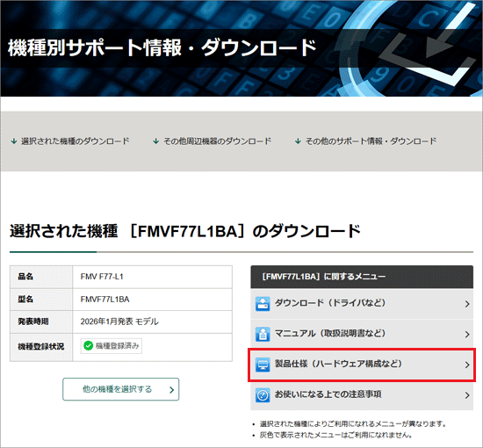Click the down arrow before その他のサポート情報・ダウンロード

[x=298, y=141]
